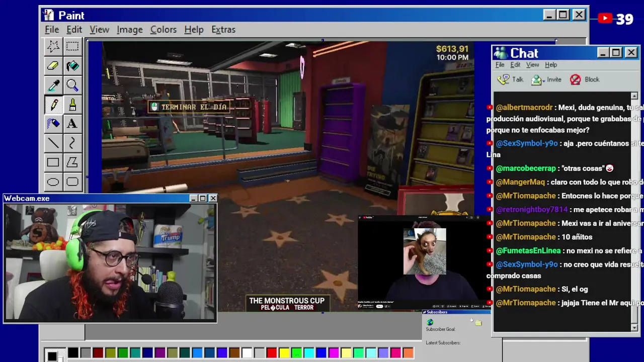
Task: Click the Chat window title bar icon
Action: [501, 53]
